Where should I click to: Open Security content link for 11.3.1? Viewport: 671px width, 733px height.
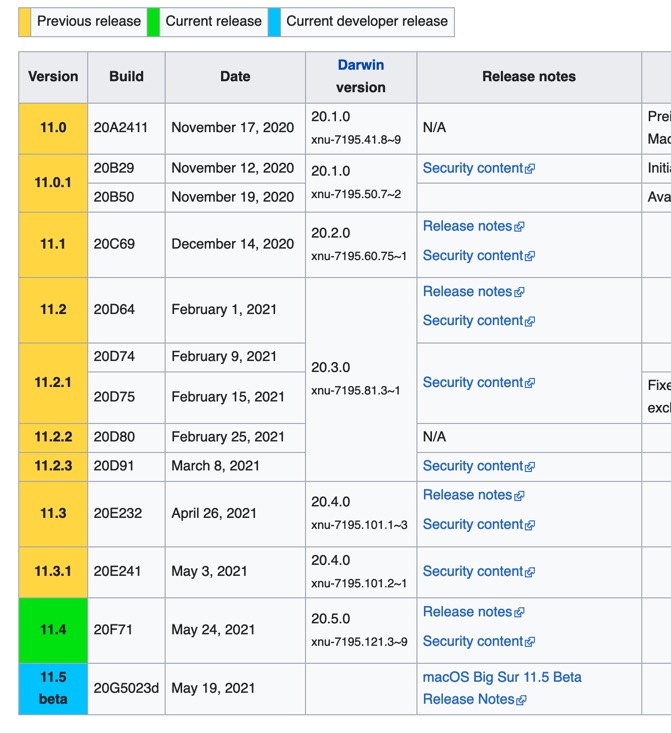pyautogui.click(x=478, y=571)
